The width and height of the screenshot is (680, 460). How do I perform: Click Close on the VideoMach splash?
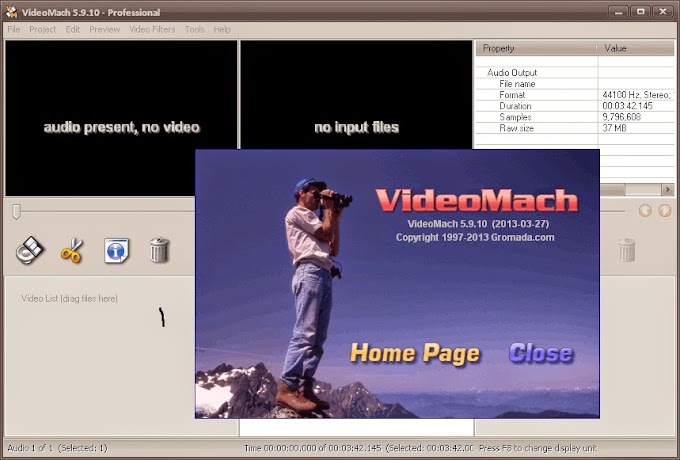[540, 353]
